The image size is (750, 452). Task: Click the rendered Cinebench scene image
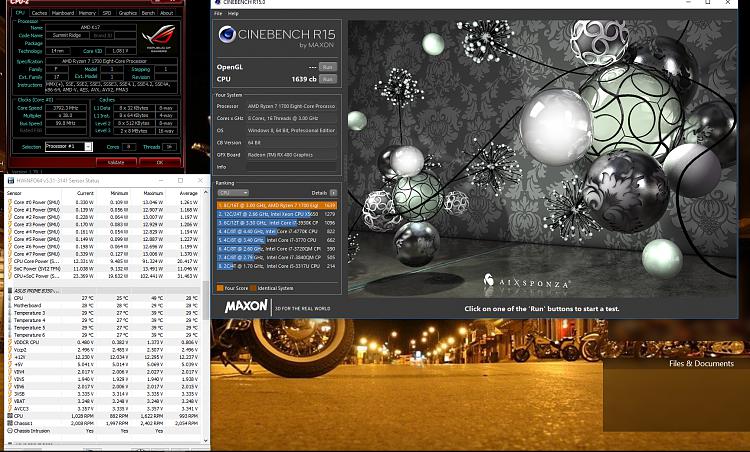(542, 157)
